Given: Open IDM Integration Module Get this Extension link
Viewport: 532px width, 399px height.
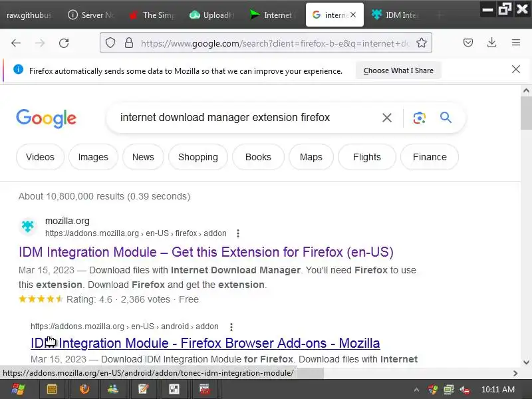Looking at the screenshot, I should coord(206,252).
